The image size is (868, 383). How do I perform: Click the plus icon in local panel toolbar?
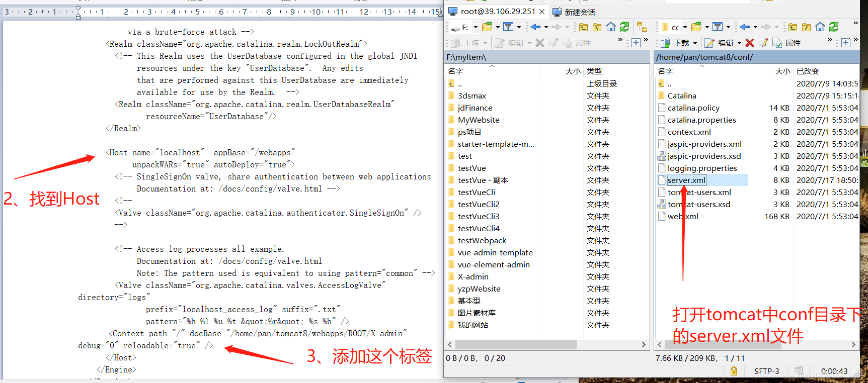[636, 43]
